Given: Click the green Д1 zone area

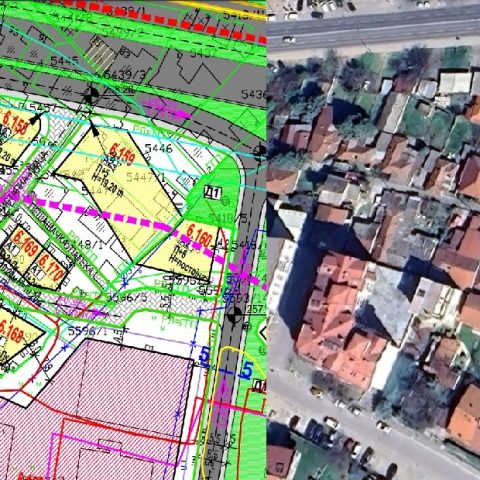Looking at the screenshot, I should (x=217, y=193).
